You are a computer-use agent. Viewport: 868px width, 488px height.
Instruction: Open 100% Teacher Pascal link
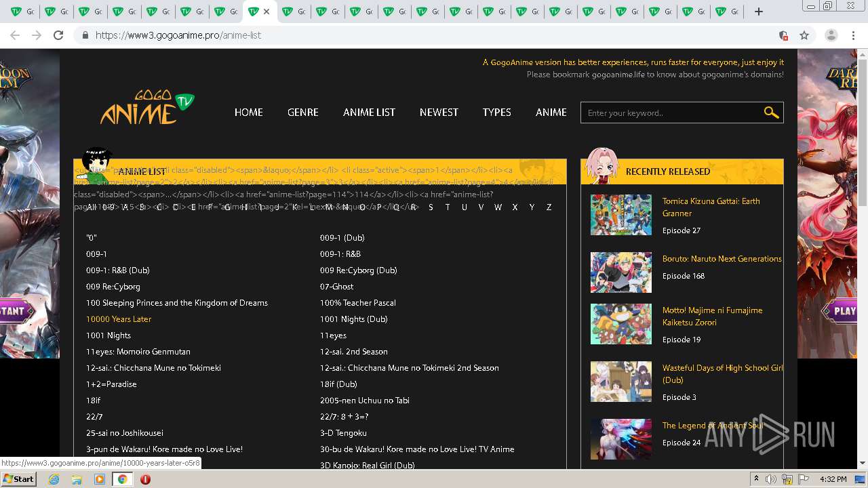[358, 303]
